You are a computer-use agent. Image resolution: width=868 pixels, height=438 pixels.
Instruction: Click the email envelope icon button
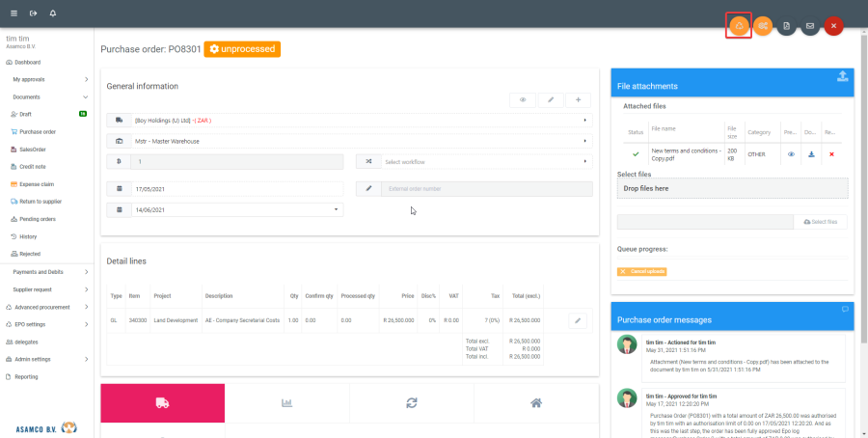[810, 26]
